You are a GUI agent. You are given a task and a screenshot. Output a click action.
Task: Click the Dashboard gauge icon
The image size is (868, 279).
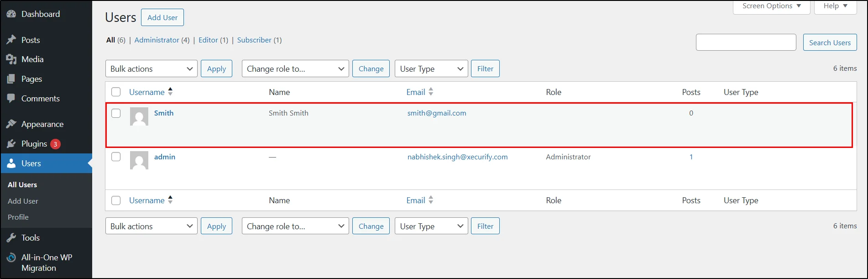[x=11, y=14]
